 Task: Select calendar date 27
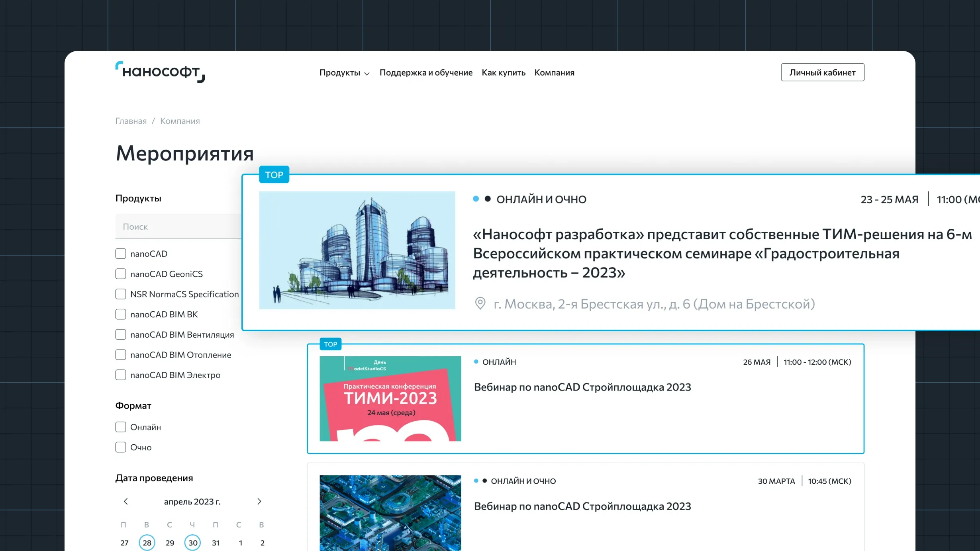coord(124,543)
